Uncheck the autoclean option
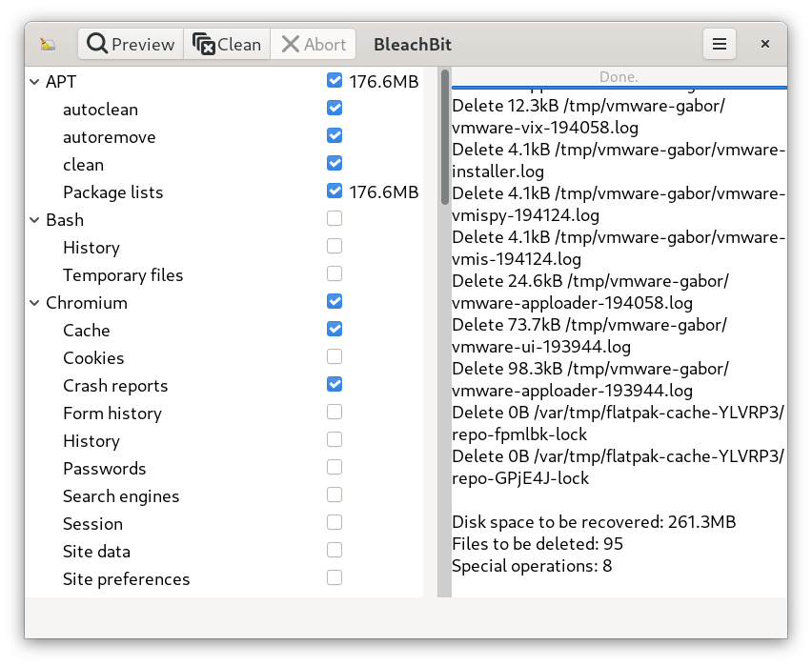The width and height of the screenshot is (812, 666). [x=335, y=108]
